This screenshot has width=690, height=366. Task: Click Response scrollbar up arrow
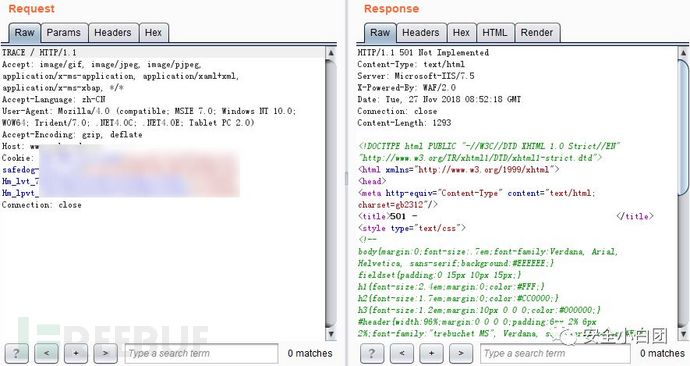(684, 53)
